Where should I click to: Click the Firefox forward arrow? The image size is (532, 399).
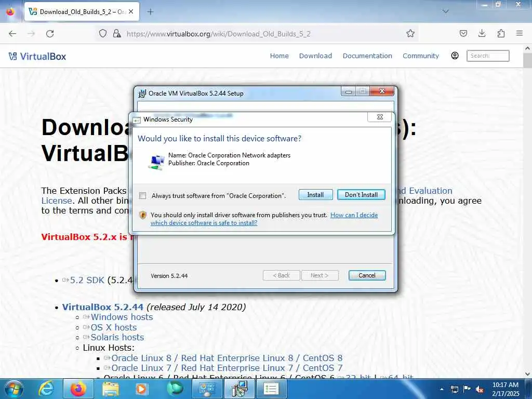click(x=31, y=34)
